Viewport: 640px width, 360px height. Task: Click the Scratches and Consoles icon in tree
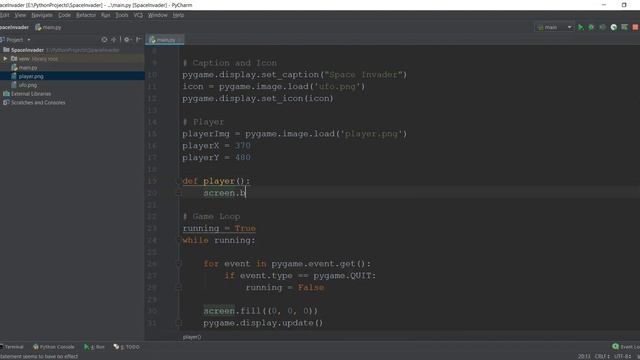click(6, 102)
